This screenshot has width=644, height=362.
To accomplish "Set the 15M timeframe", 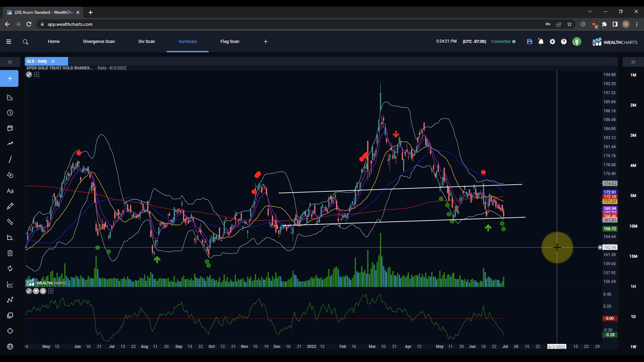I will pyautogui.click(x=633, y=256).
